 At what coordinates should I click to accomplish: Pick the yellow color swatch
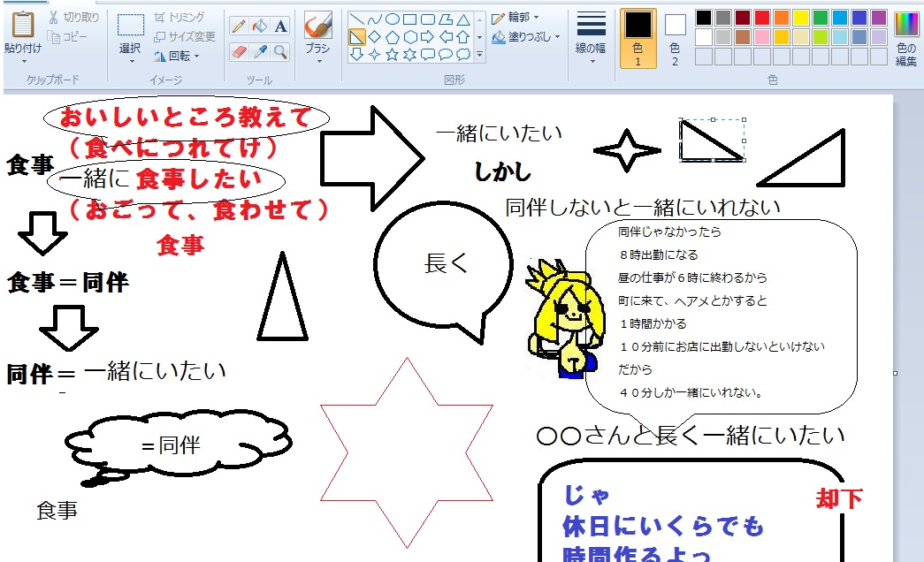point(801,18)
